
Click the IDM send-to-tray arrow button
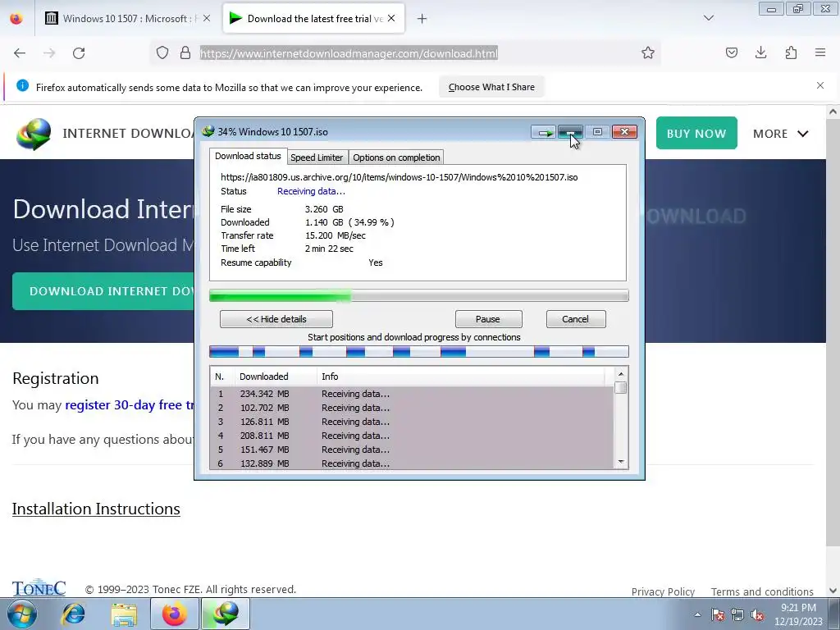[544, 132]
